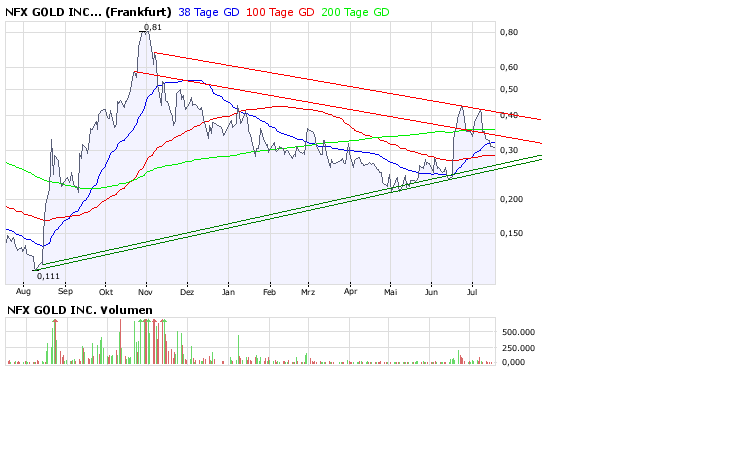Click the 500.000 volume axis value
738x475 pixels.
[518, 332]
